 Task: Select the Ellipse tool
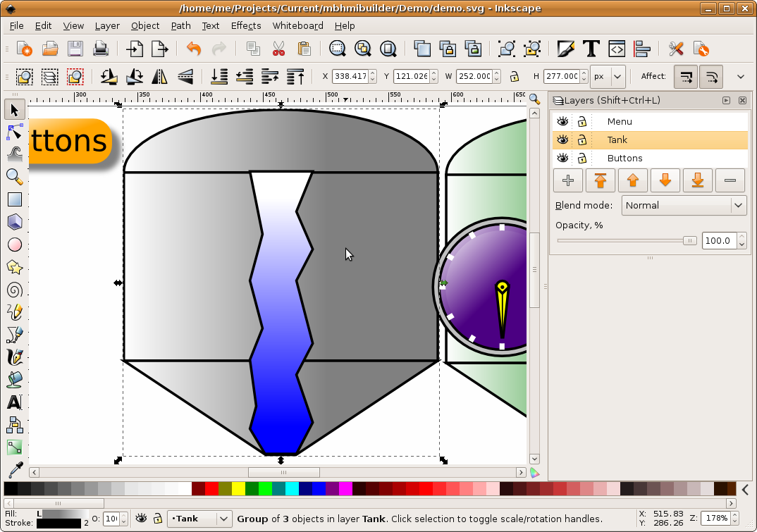[x=15, y=245]
